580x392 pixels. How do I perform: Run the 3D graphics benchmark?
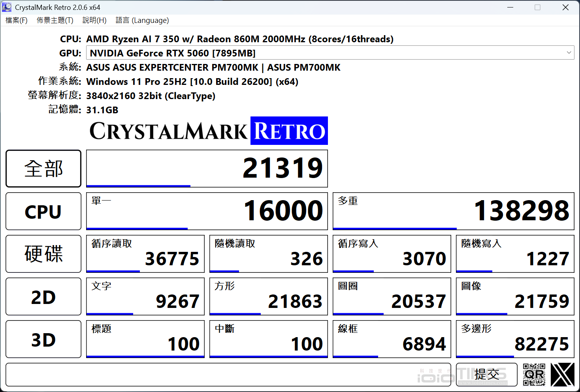[43, 339]
